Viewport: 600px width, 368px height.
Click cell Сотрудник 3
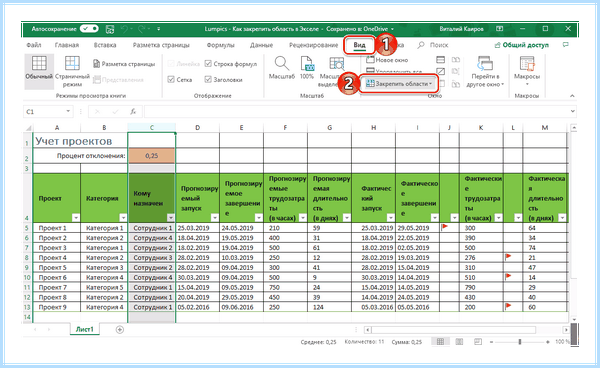coord(152,257)
